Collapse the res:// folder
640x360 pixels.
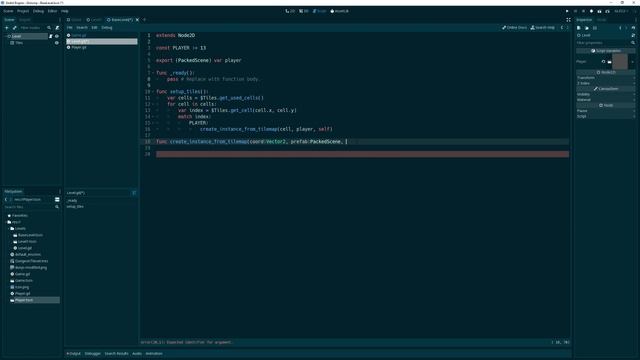(6, 222)
